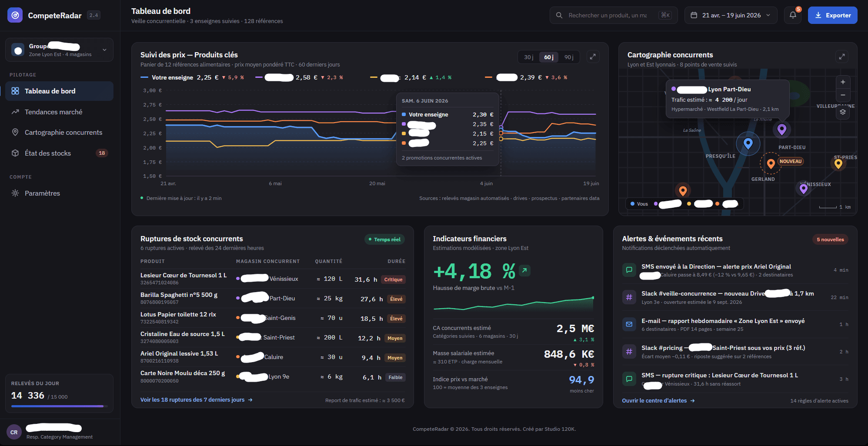Click the chart marker at 6 juin 2026
This screenshot has height=446, width=868.
click(501, 133)
